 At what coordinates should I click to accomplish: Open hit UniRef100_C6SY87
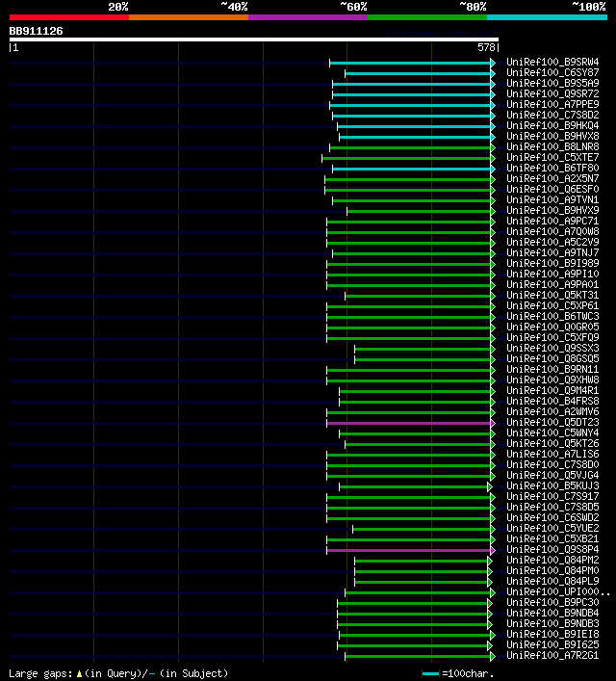pyautogui.click(x=552, y=72)
